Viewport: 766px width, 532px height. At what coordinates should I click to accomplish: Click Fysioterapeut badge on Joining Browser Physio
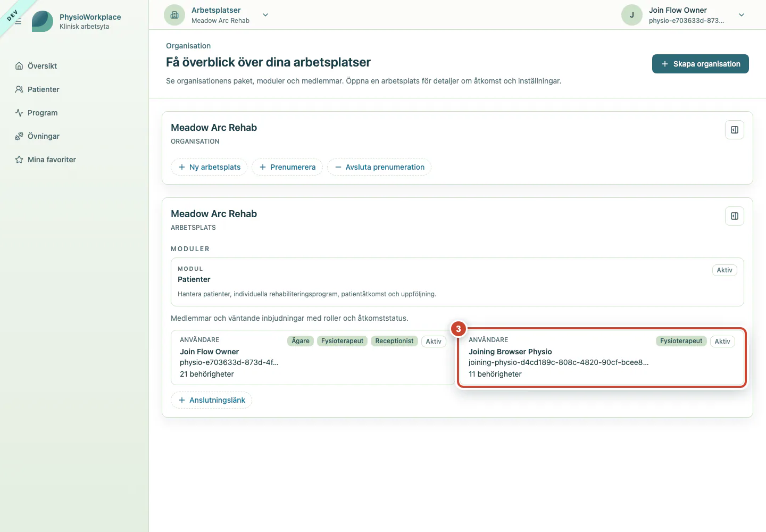click(681, 341)
